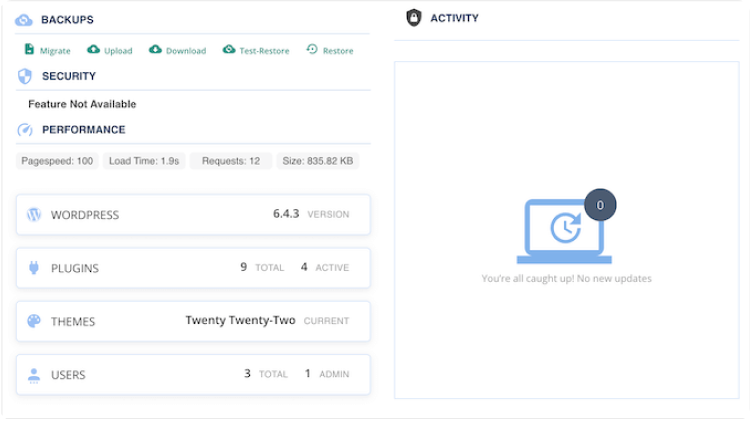Click the Activity lock shield icon
The height and width of the screenshot is (421, 750).
413,17
